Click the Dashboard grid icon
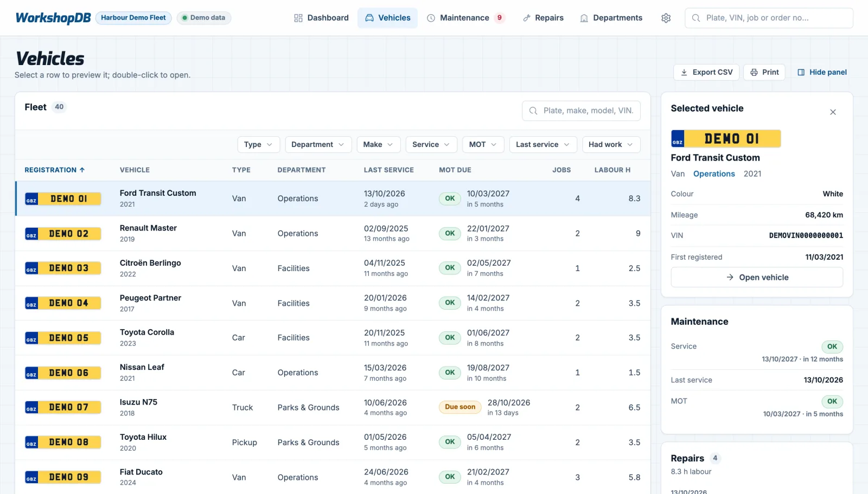The width and height of the screenshot is (868, 494). pyautogui.click(x=298, y=18)
